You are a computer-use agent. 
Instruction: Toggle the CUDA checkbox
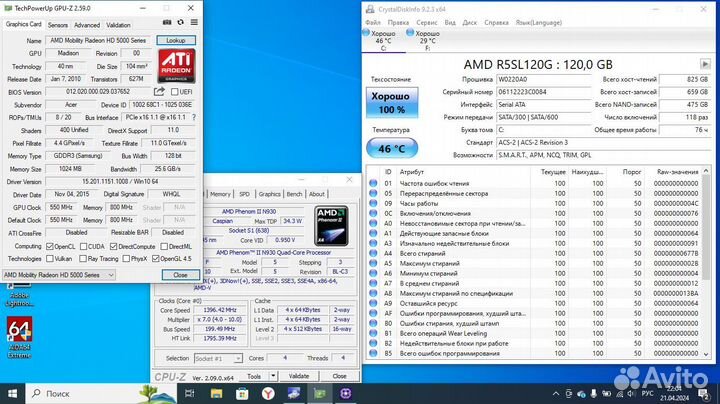point(83,247)
